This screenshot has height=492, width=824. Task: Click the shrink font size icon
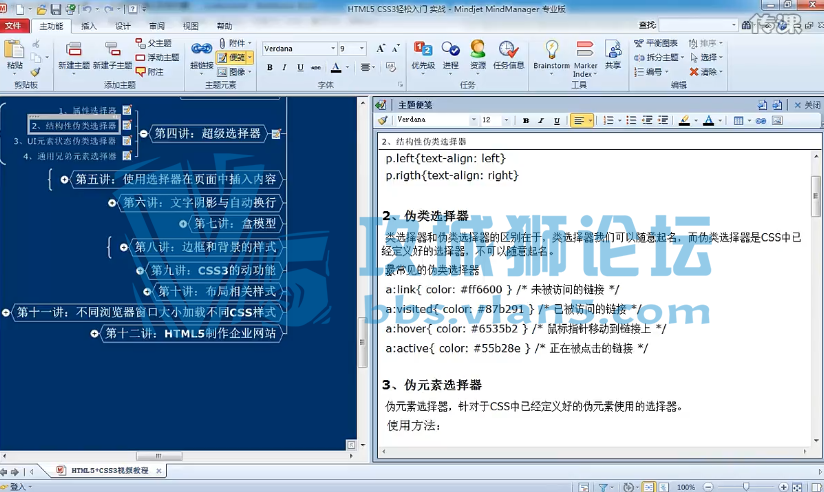(x=396, y=48)
